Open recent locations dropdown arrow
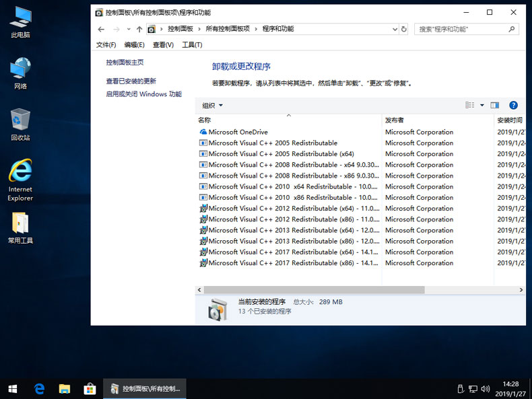 tap(129, 29)
